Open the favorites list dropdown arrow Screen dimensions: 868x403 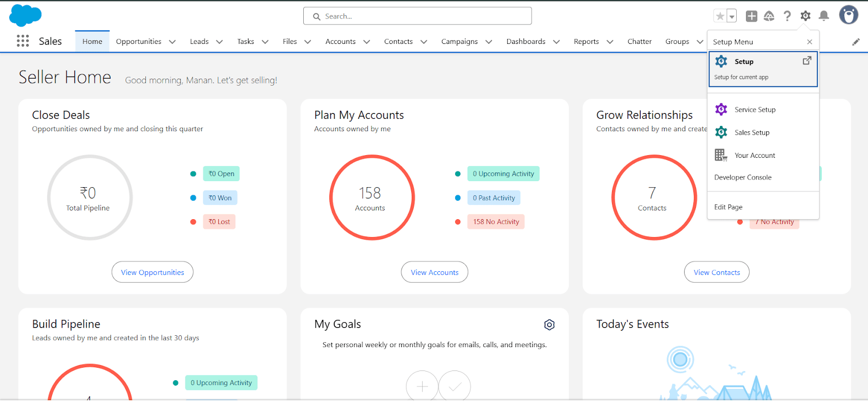[x=732, y=16]
